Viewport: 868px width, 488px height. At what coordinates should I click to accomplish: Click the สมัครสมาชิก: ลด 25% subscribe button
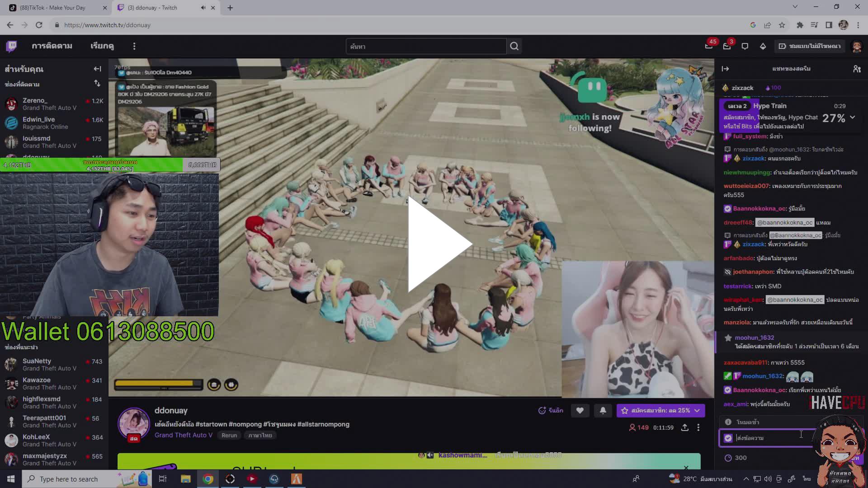click(658, 410)
